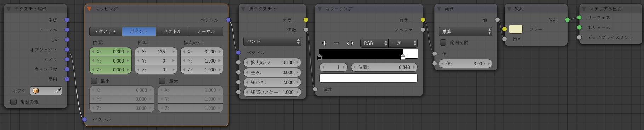Click the 波テクスチャ カラー output socket
Viewport: 644px width, 130px height.
pos(306,20)
